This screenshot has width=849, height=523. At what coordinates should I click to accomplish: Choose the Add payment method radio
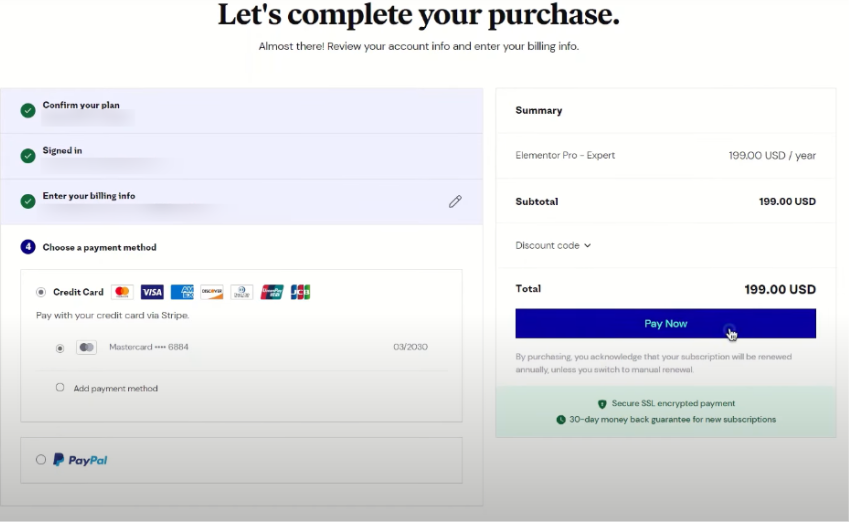tap(60, 388)
